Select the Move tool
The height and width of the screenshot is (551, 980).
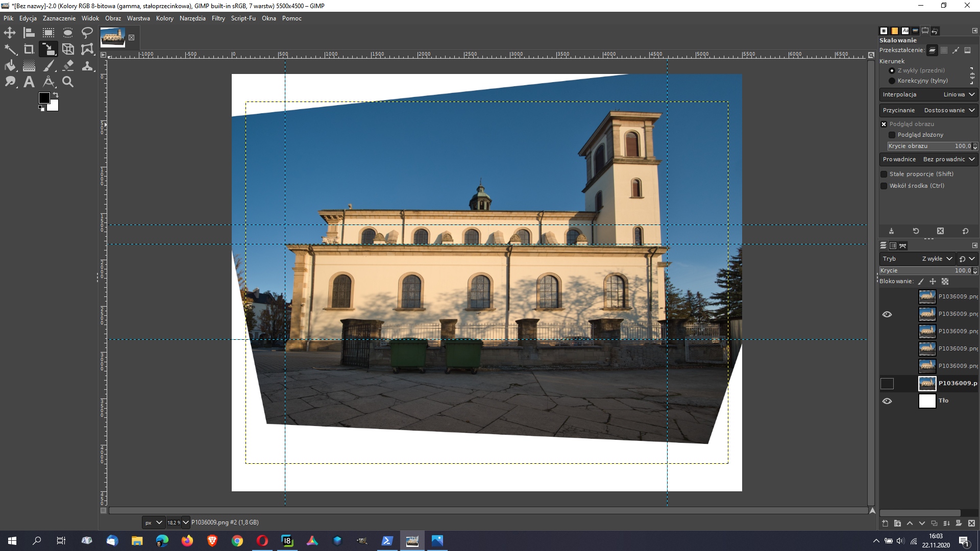pyautogui.click(x=10, y=33)
